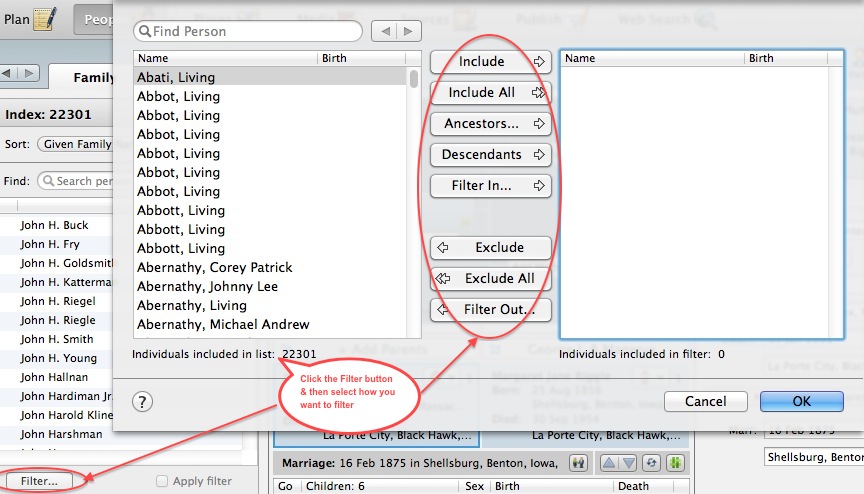This screenshot has width=864, height=494.
Task: Select Abati, Living in the list
Action: [x=270, y=78]
